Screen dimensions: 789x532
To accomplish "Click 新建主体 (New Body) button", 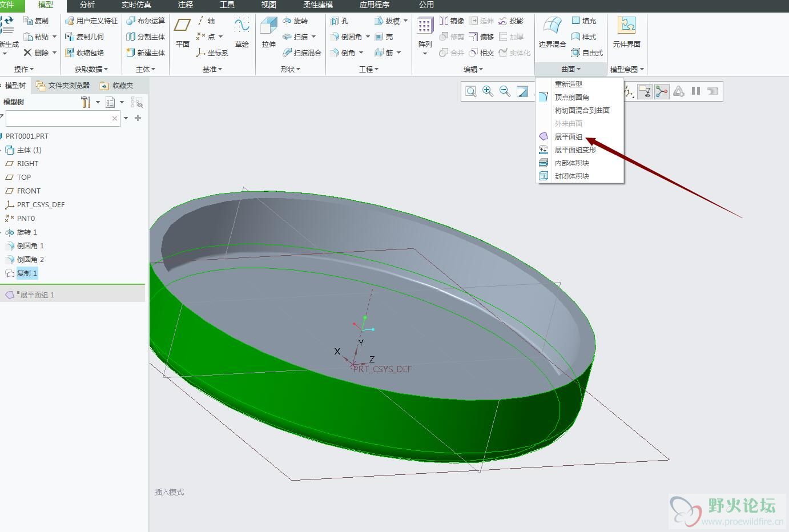I will [146, 53].
